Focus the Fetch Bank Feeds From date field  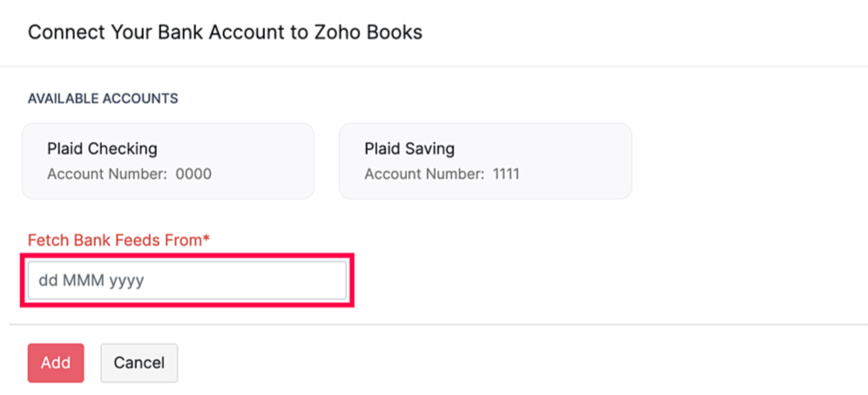187,281
